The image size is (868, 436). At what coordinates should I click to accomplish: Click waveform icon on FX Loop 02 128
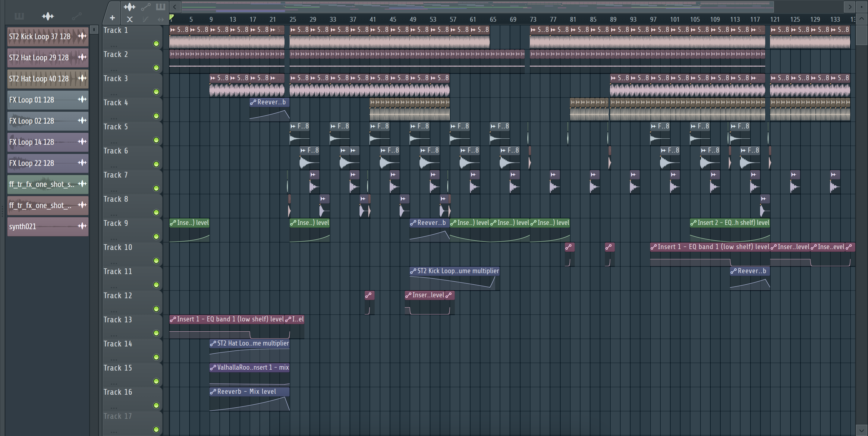coord(82,120)
